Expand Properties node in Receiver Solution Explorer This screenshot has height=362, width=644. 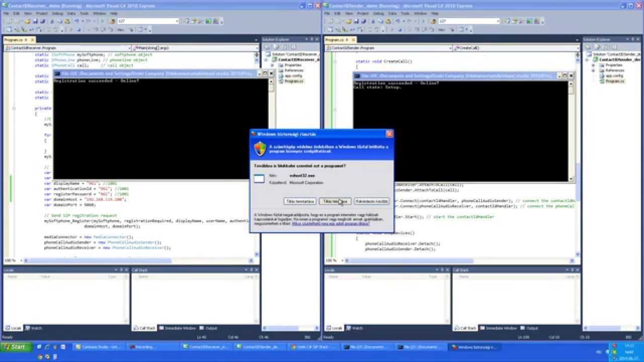click(x=273, y=65)
